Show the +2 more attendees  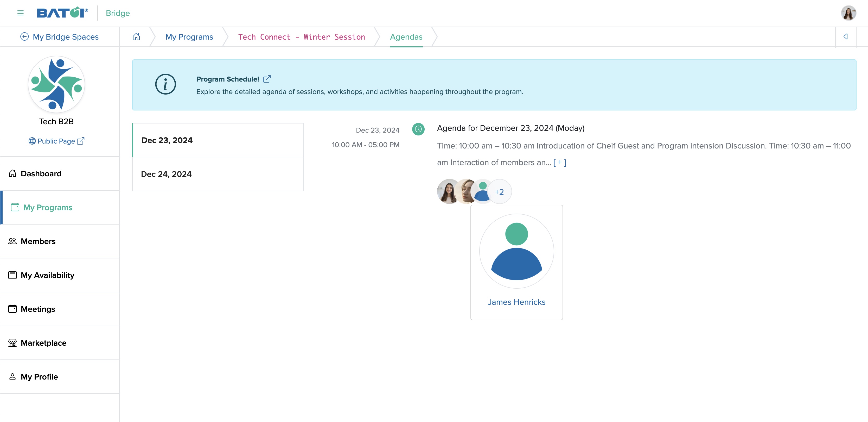(499, 192)
